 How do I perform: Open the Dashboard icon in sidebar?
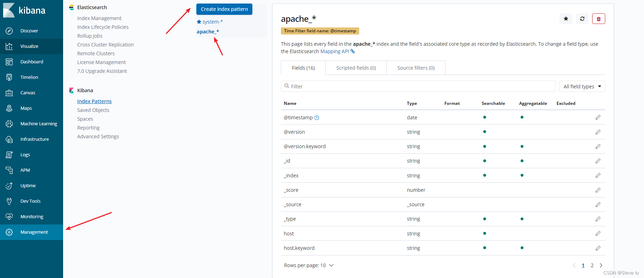coord(9,62)
